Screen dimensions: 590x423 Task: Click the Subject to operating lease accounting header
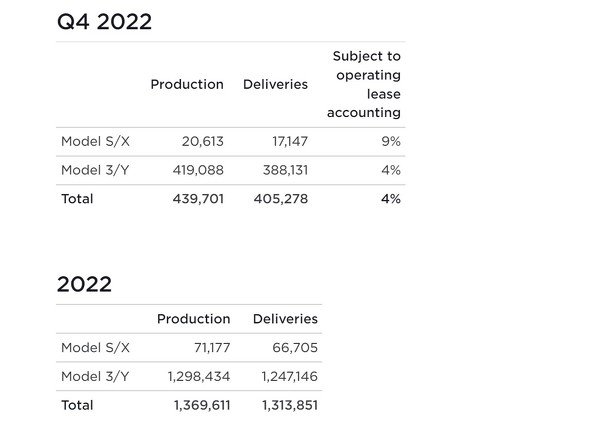coord(364,84)
